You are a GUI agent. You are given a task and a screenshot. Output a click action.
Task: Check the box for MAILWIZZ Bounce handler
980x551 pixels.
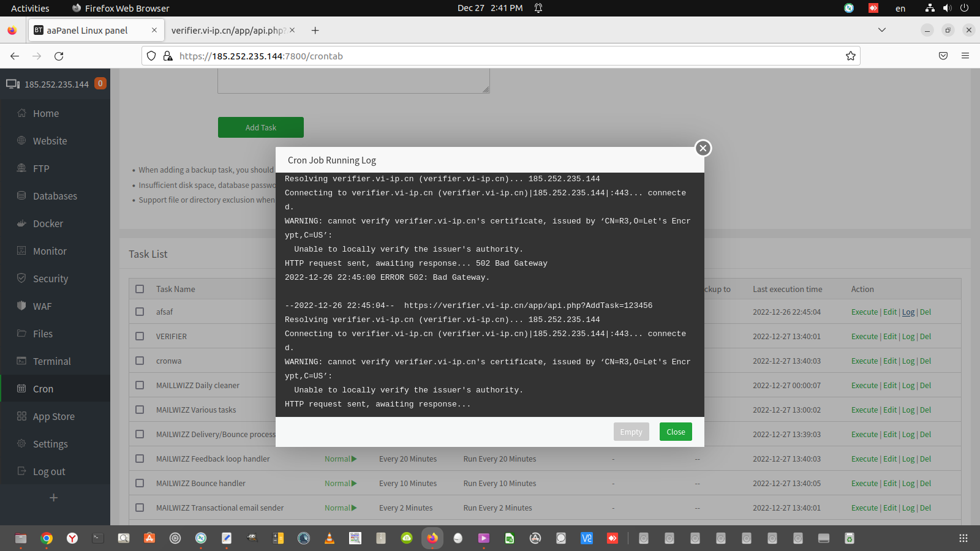pos(140,483)
